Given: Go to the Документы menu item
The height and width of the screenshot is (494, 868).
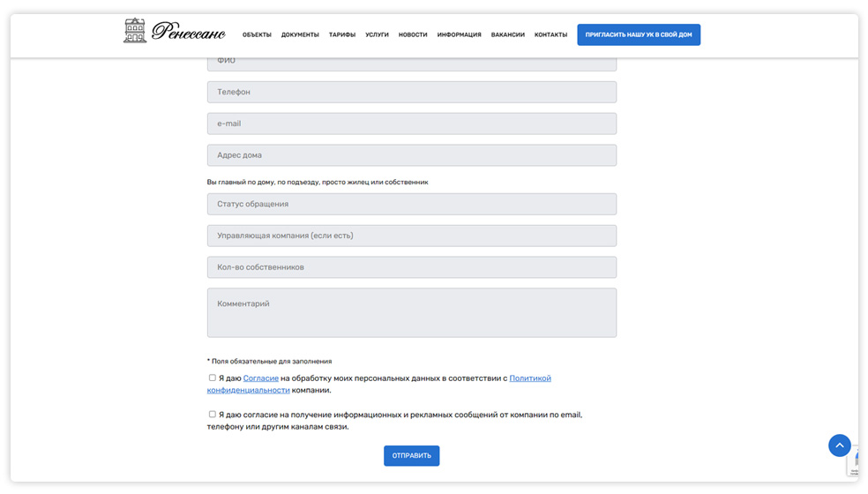Looking at the screenshot, I should tap(300, 35).
